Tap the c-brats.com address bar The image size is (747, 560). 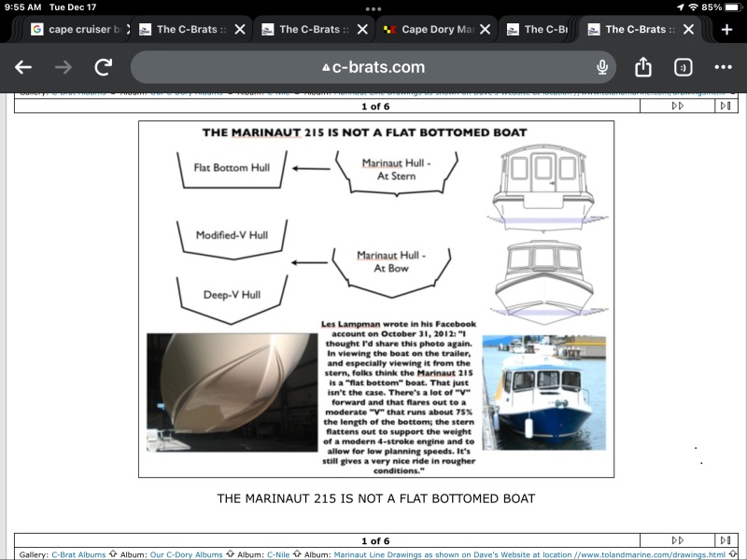coord(373,67)
